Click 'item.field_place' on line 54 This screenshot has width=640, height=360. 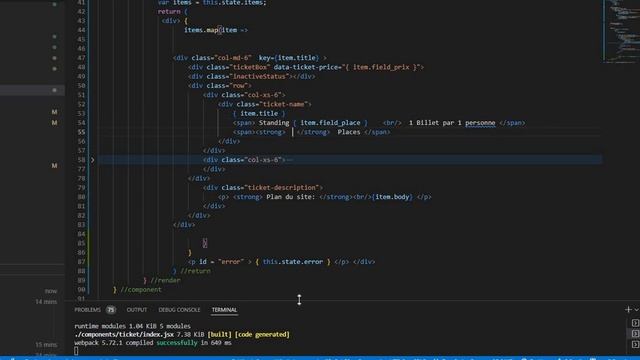tap(330, 123)
